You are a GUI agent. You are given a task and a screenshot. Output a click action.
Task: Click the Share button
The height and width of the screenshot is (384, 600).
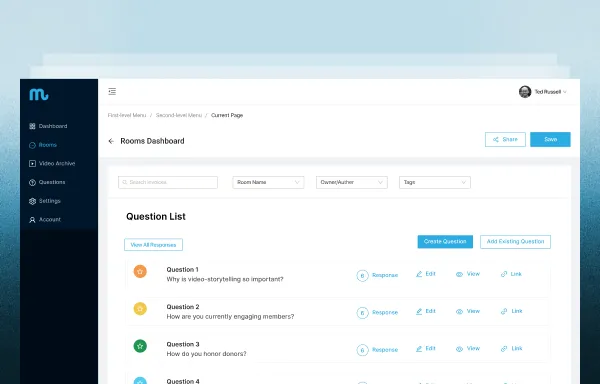505,140
